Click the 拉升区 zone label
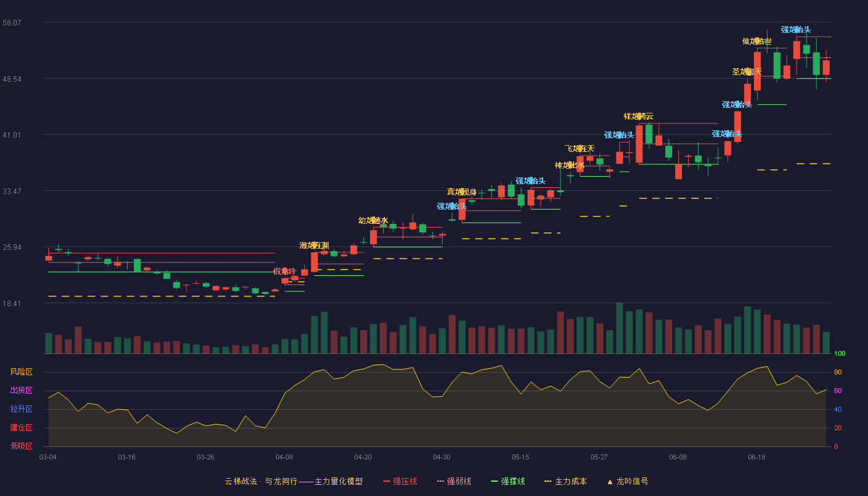This screenshot has height=496, width=868. coord(21,409)
